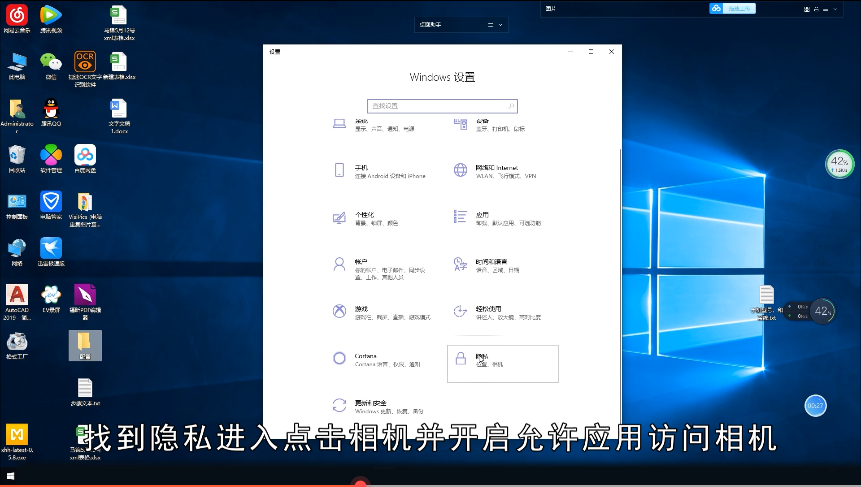Click the "Windows 设置" heading text

pos(442,77)
